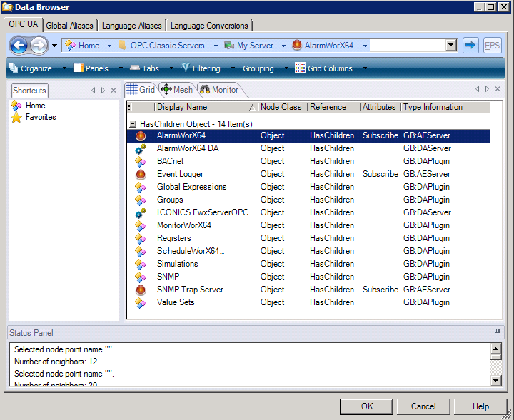Screen dimensions: 514x420
Task: Select the Home shortcut in Shortcuts pane
Action: (35, 106)
